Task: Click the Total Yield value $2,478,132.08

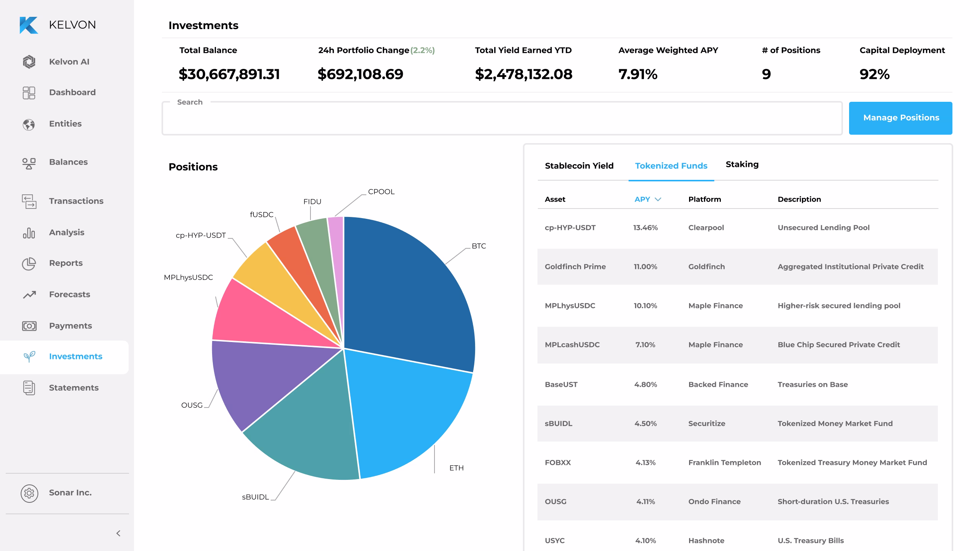Action: coord(523,74)
